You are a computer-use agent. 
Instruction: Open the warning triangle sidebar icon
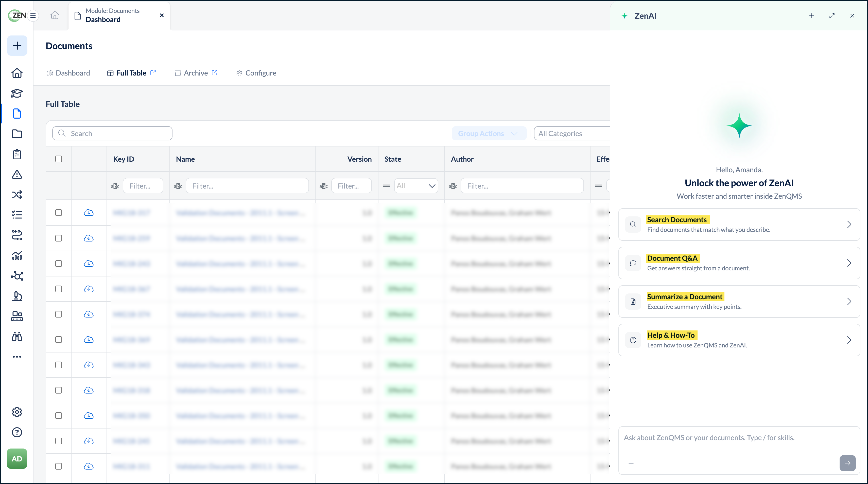click(x=17, y=174)
